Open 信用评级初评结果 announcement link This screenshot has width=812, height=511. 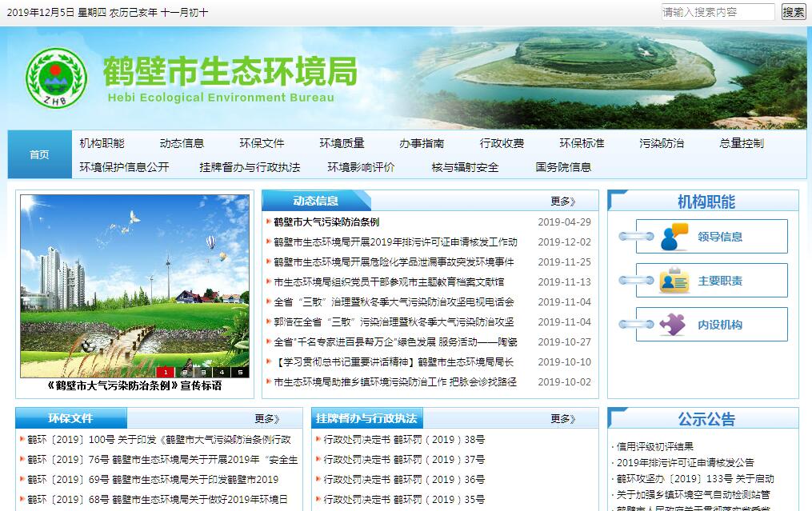(655, 446)
